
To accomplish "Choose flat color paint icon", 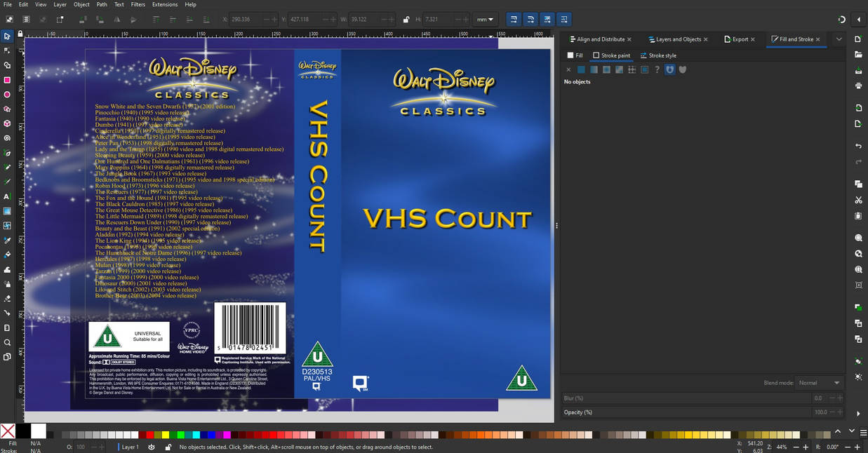I will click(x=581, y=69).
